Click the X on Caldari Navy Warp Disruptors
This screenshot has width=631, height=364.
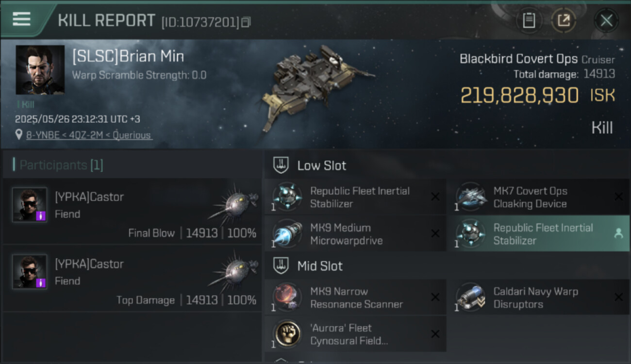tap(618, 297)
